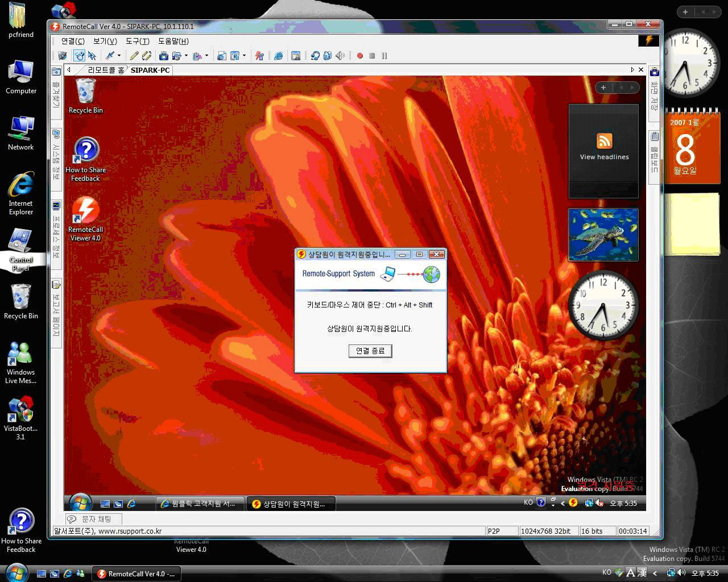Click the window switch icon in toolbar
This screenshot has height=582, width=728.
(x=235, y=56)
